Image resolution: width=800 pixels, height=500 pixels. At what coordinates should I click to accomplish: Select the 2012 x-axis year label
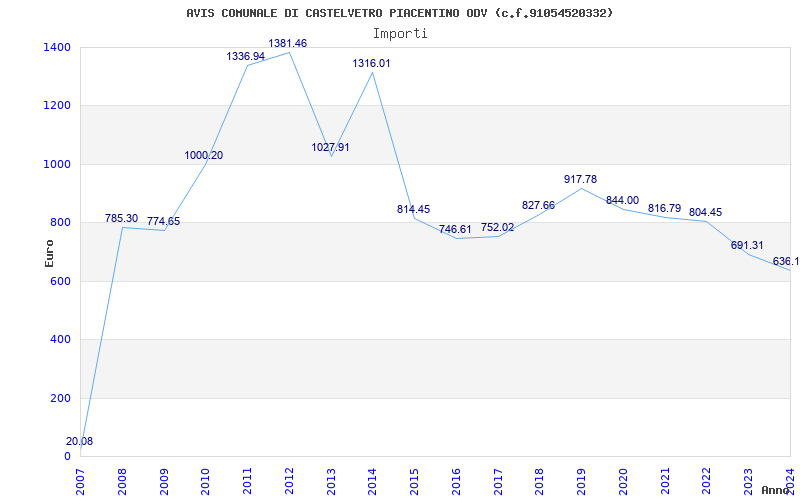(289, 481)
